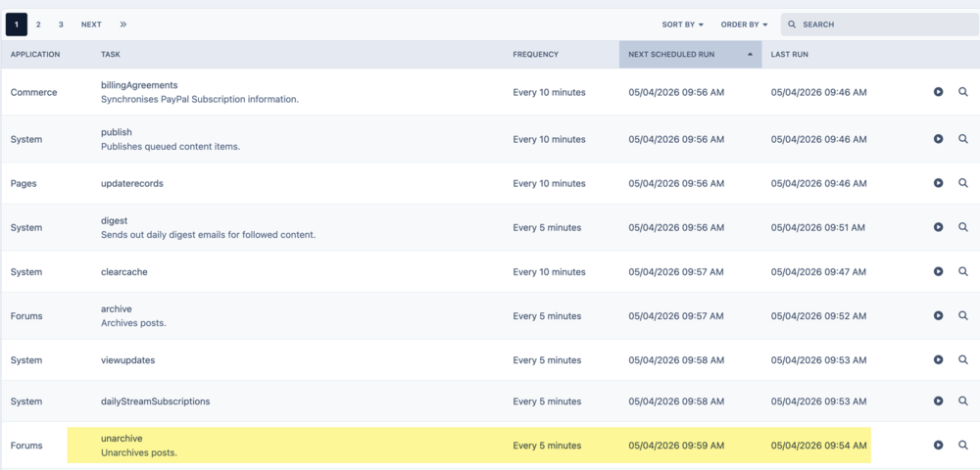The image size is (980, 470).
Task: Select the updaterecords task name
Action: [132, 183]
